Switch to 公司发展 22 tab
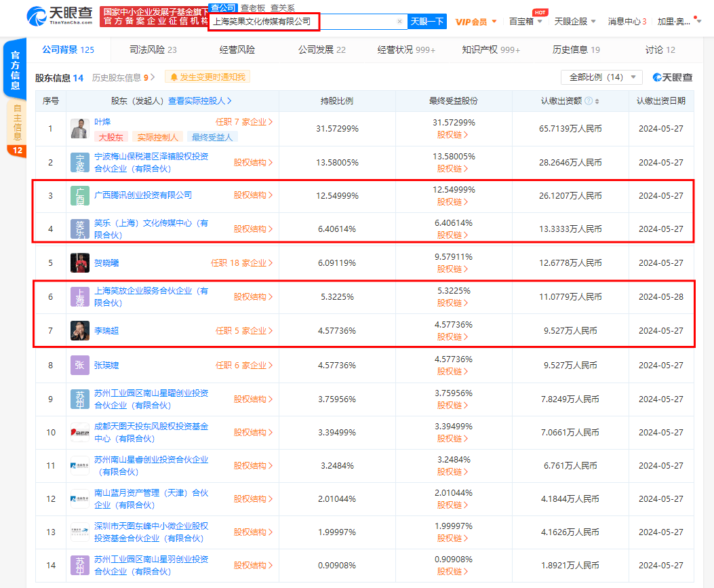This screenshot has width=714, height=588. pos(322,50)
